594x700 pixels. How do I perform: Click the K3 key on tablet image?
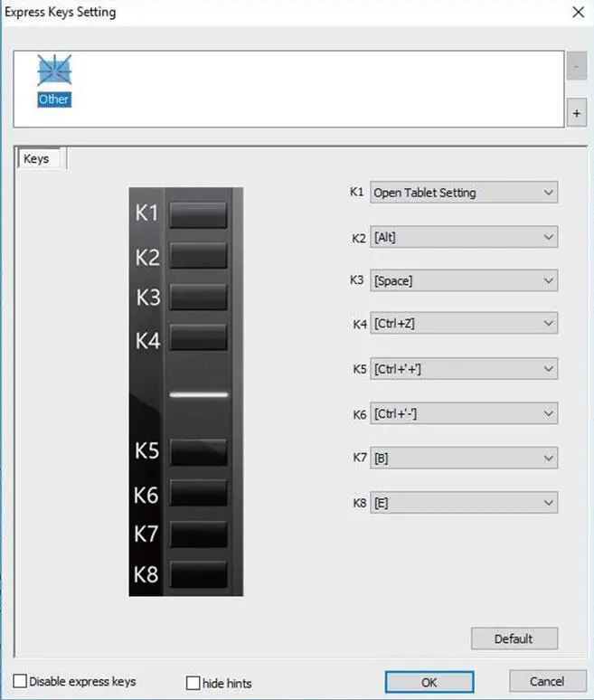(x=198, y=297)
